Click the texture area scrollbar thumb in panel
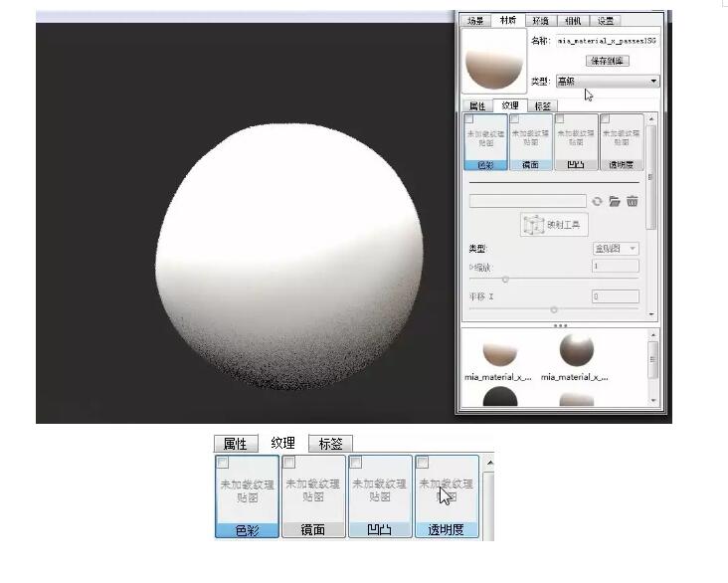Screen dimensions: 728x583 651,177
